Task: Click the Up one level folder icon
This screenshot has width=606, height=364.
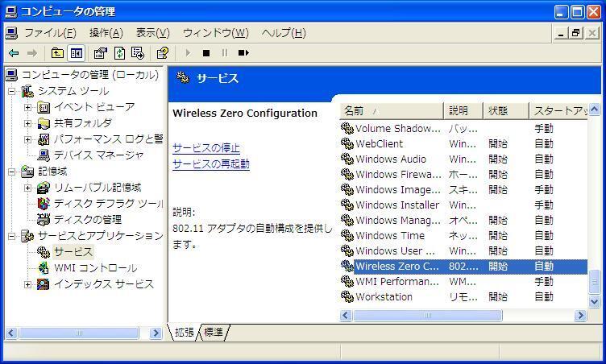Action: coord(57,53)
